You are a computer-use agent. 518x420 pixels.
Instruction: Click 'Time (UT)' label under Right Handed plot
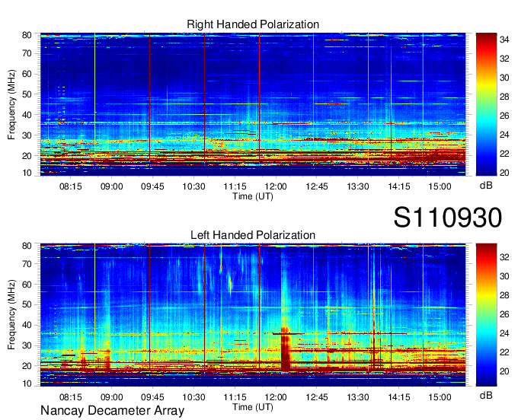point(253,196)
